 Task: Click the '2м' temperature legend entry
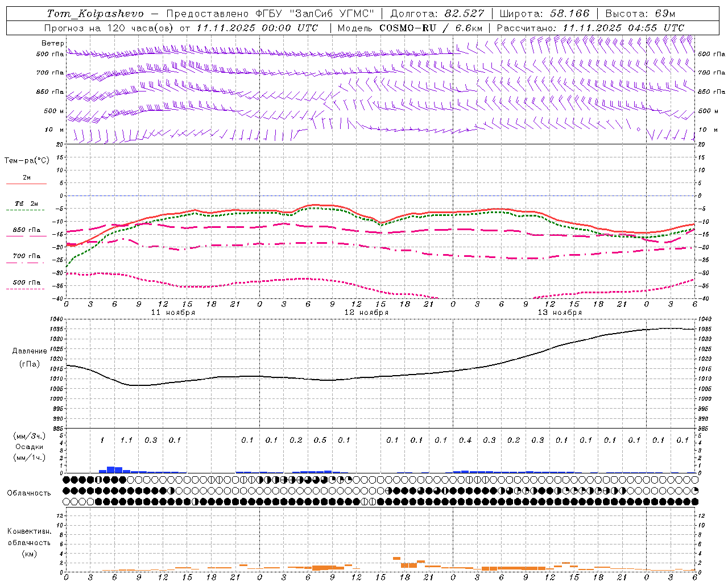[x=27, y=178]
